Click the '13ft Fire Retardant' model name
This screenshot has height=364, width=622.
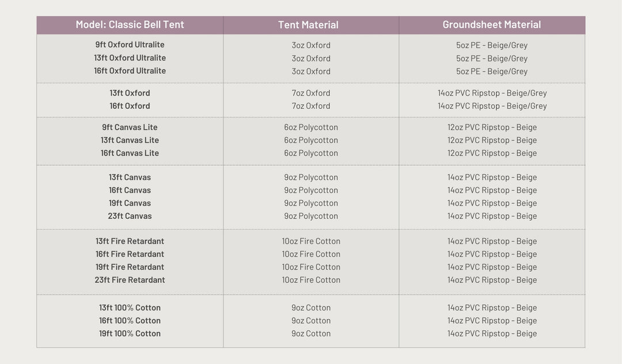[130, 241]
